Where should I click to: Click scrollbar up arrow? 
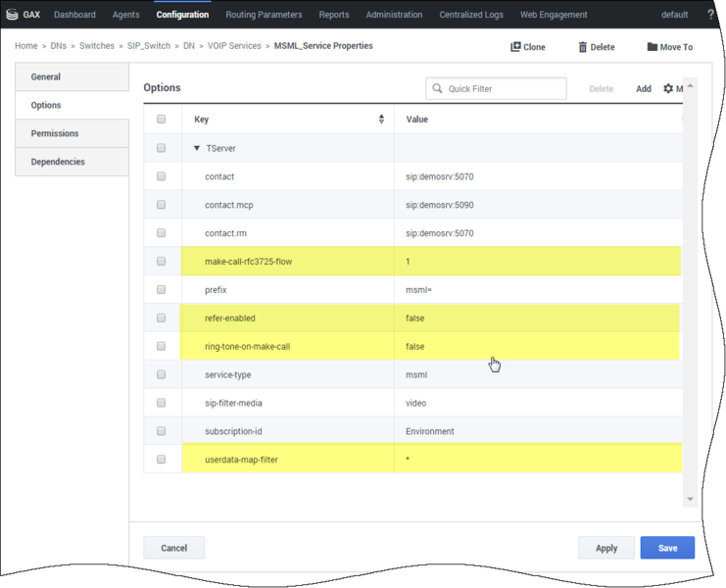tap(690, 85)
